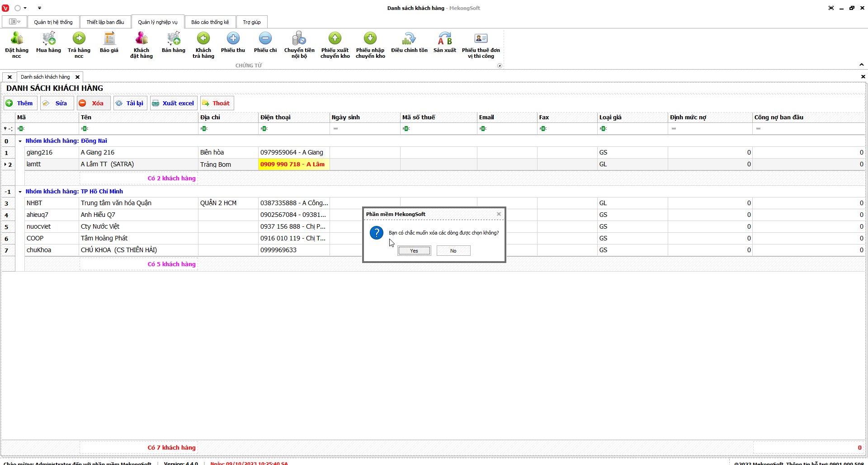Image resolution: width=868 pixels, height=465 pixels.
Task: Open the Báo giá quotation icon
Action: point(109,39)
